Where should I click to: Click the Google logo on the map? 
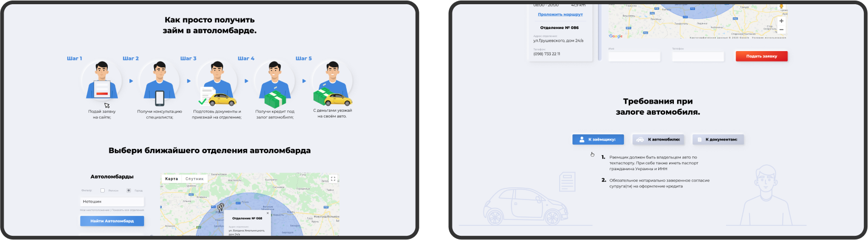(x=615, y=36)
